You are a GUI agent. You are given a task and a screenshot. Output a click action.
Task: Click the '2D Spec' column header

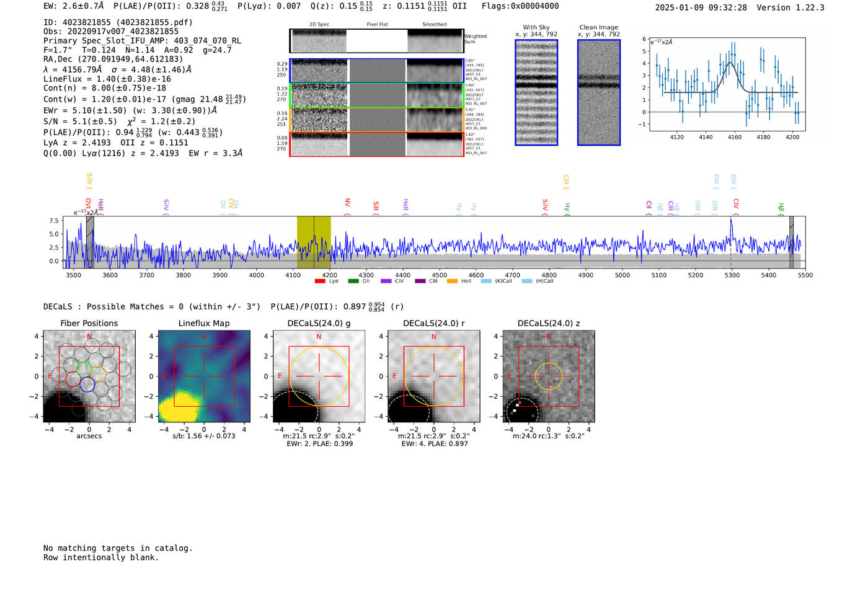point(319,25)
